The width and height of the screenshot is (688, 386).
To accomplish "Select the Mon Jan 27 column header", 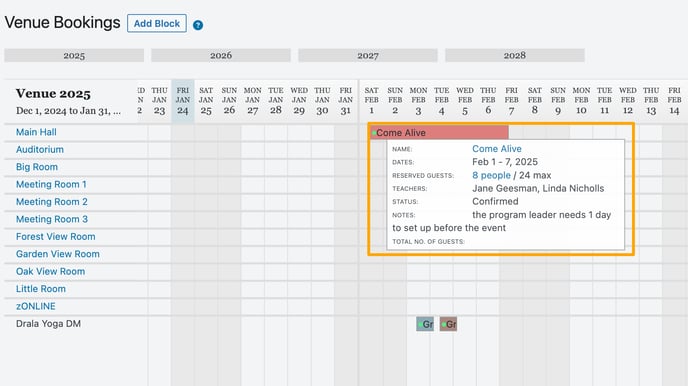I will pos(252,101).
